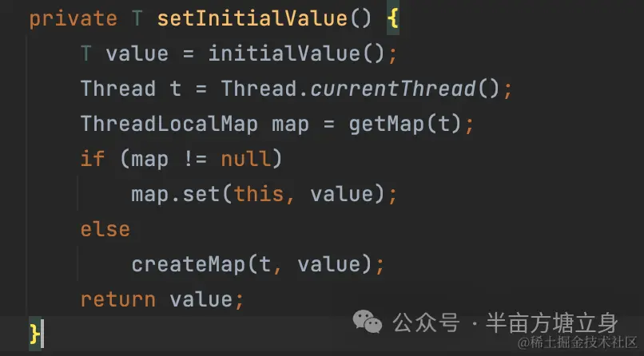Click the value after return
This screenshot has width=644, height=356.
[x=201, y=300]
